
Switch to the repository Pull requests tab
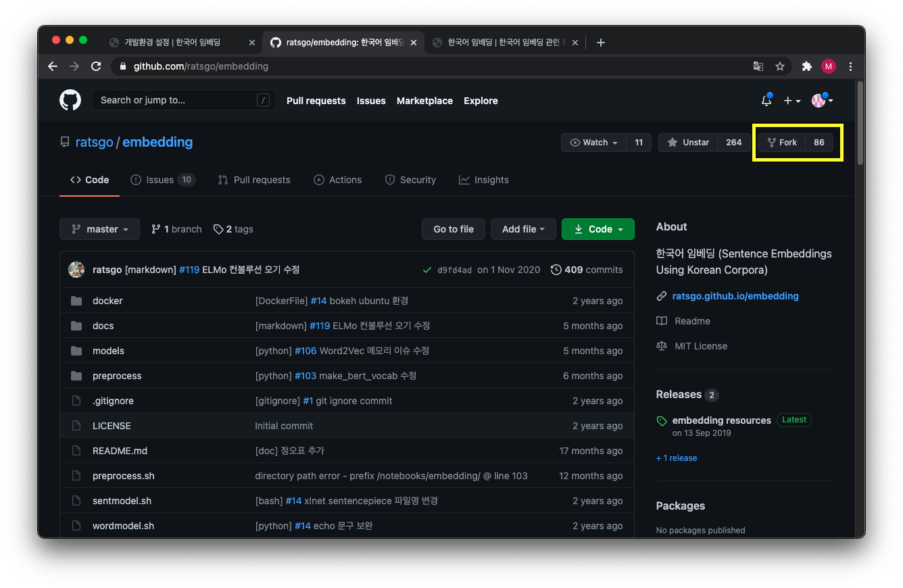click(254, 180)
